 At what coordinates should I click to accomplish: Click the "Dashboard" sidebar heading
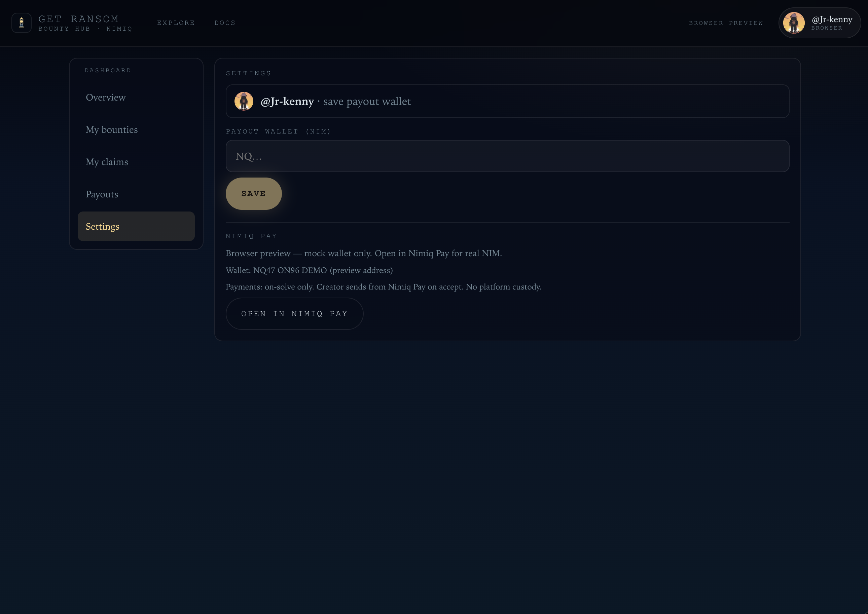108,71
